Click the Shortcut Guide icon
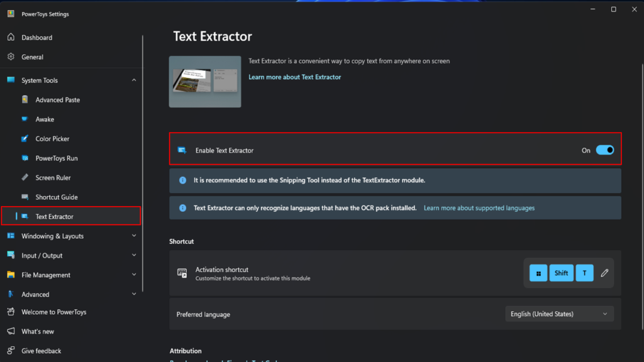Screen dimensions: 644x362 [x=25, y=197]
